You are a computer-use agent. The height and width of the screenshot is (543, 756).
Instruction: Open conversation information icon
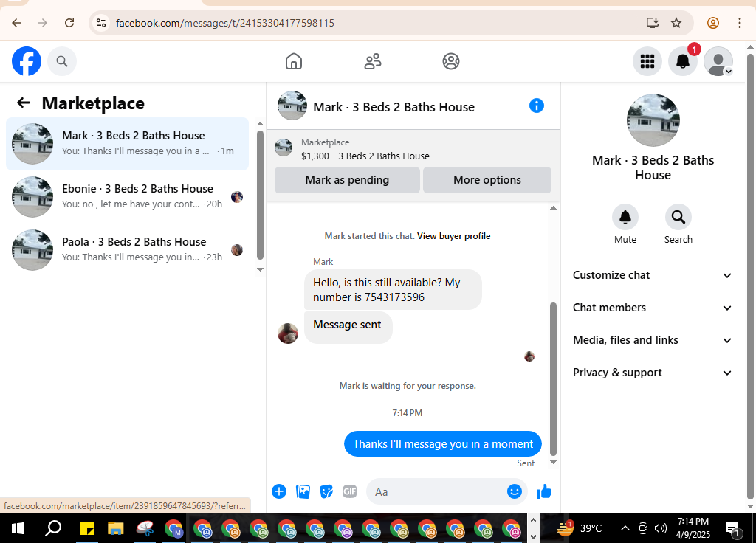[536, 106]
